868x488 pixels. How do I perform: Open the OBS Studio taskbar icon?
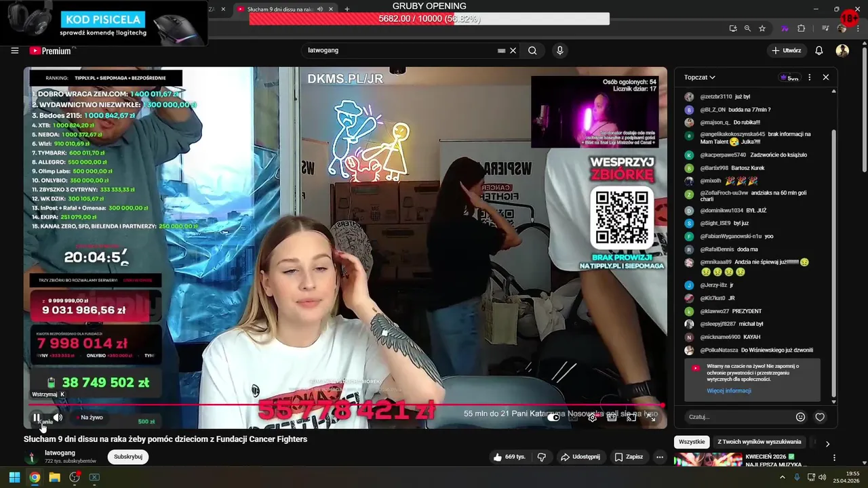tap(75, 477)
